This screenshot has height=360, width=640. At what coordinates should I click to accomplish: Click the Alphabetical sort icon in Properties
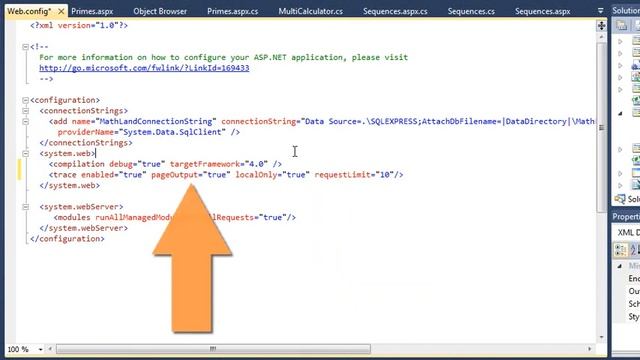tap(634, 249)
